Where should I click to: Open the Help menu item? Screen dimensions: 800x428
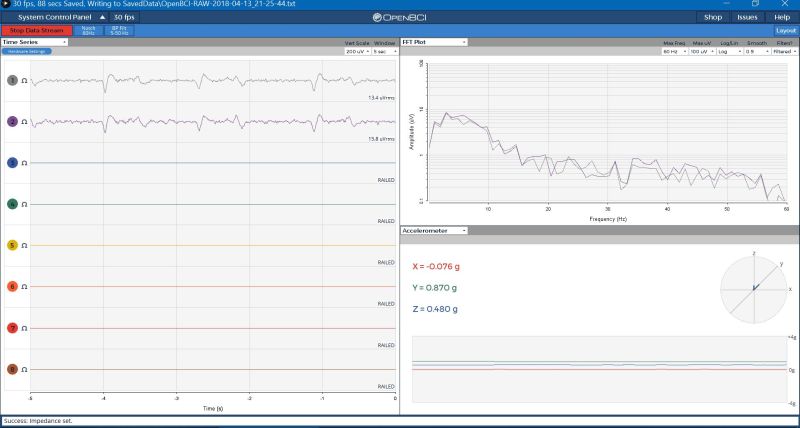pos(782,17)
